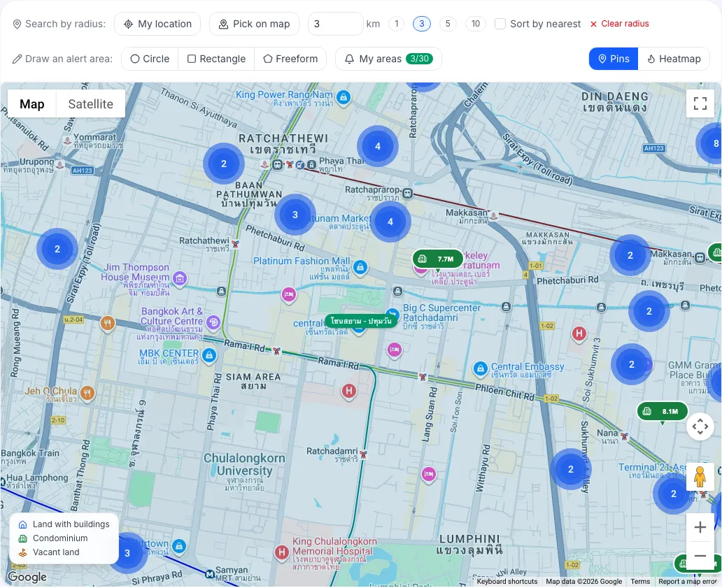The image size is (722, 588).
Task: Open cluster 4 east of Ratchathewi label
Action: pos(378,146)
